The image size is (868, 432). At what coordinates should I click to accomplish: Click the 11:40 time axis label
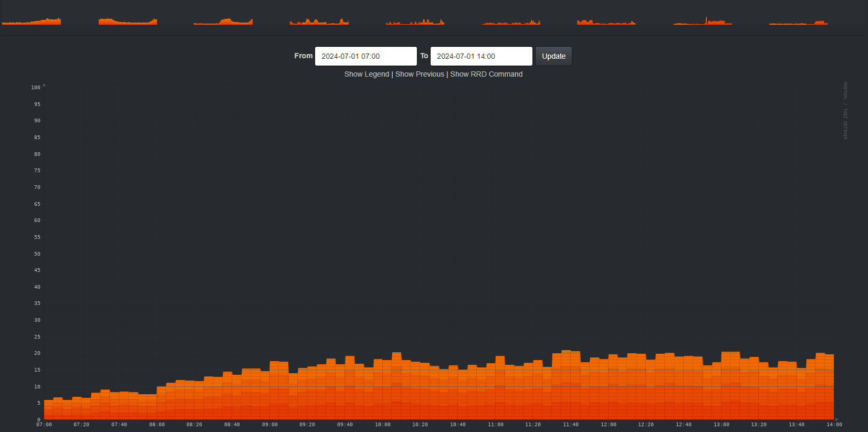(571, 425)
